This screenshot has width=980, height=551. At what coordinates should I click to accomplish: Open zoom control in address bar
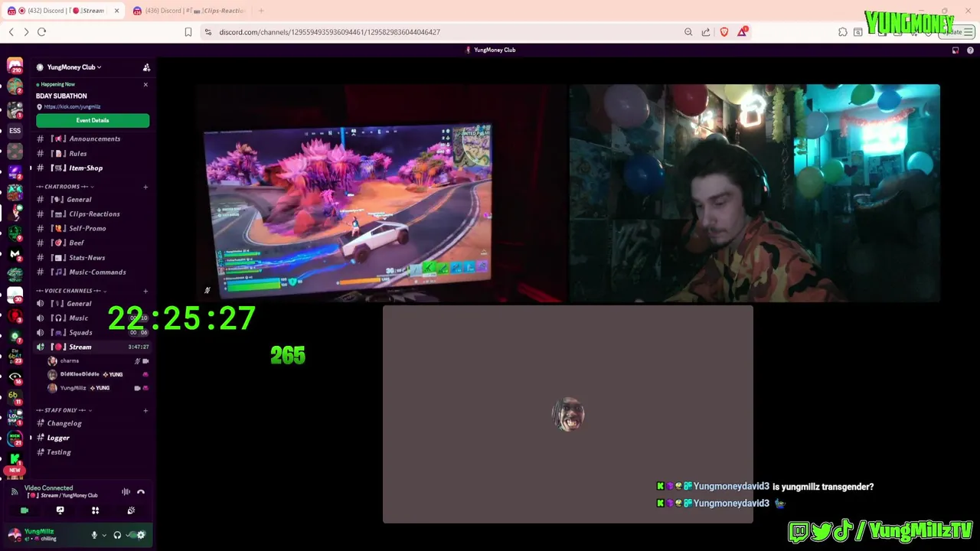coord(688,32)
